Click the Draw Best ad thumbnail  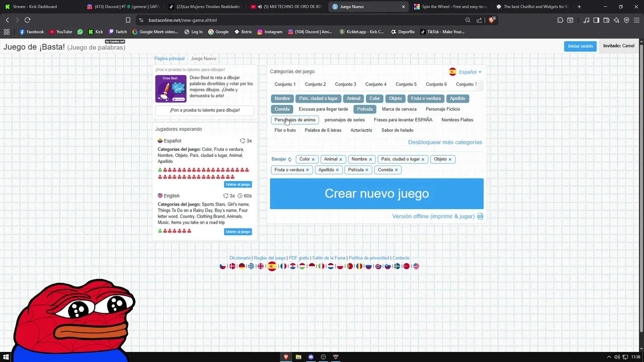click(171, 88)
